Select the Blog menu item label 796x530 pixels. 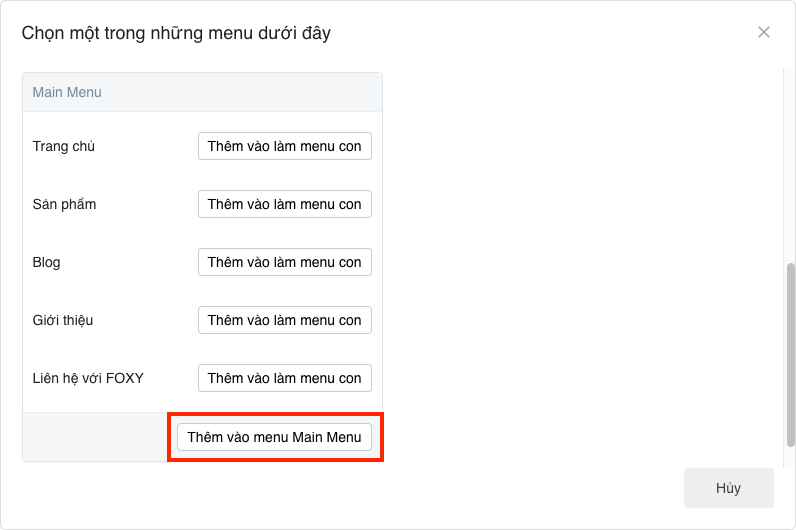[x=47, y=262]
